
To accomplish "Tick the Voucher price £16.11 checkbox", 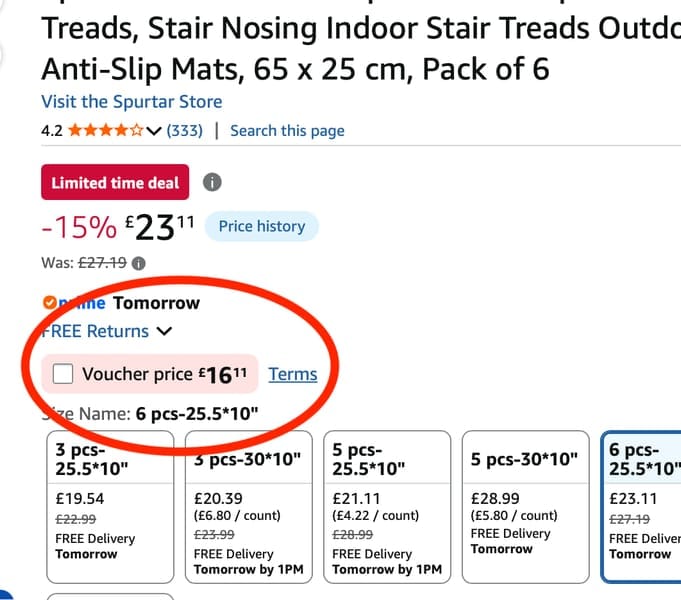I will click(63, 374).
